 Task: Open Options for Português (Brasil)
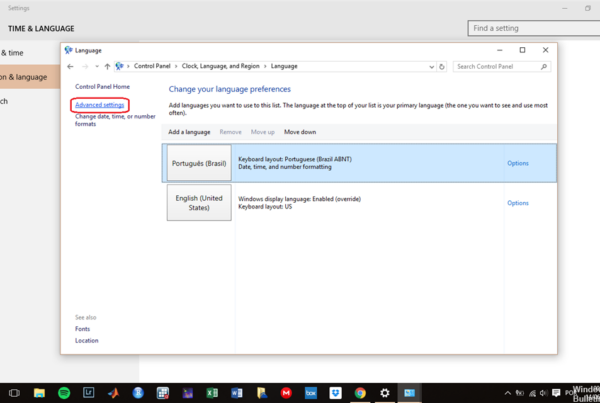[x=518, y=163]
